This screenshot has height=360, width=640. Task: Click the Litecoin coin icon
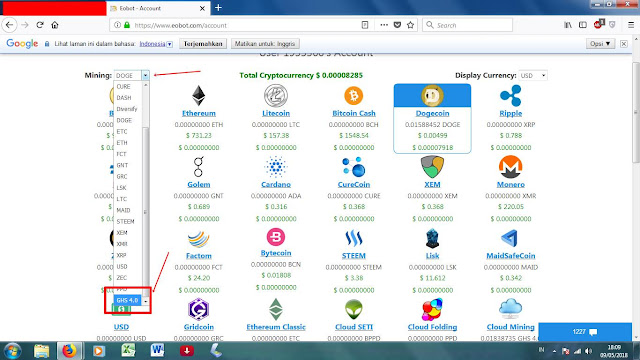[x=276, y=96]
